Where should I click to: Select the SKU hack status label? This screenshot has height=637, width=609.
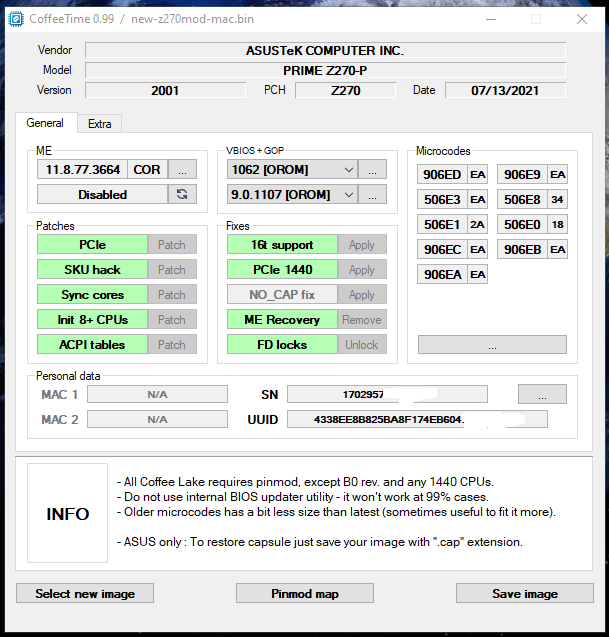(92, 269)
